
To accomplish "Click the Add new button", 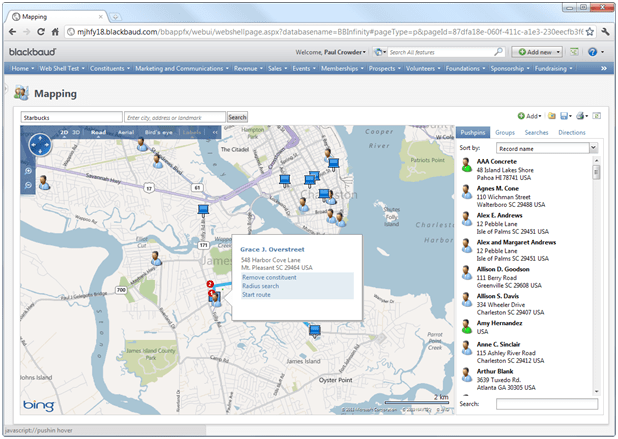I will (536, 52).
